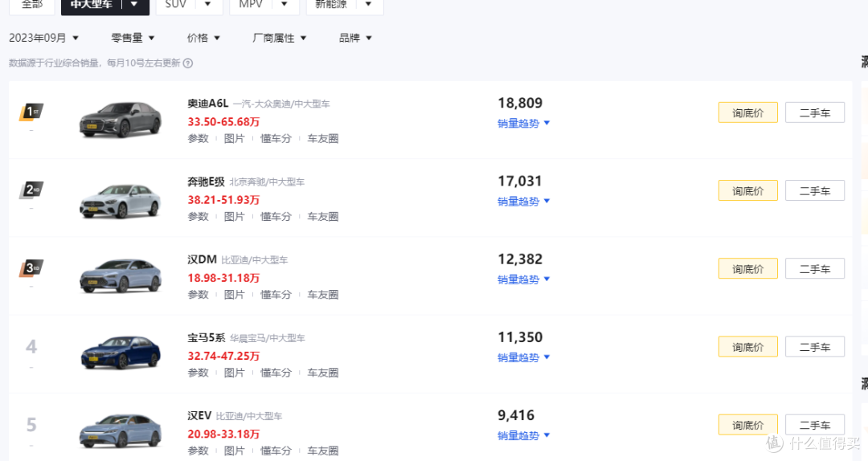Open 车友圈 for 奥迪A6L
Viewport: 868px width, 461px height.
pos(323,138)
